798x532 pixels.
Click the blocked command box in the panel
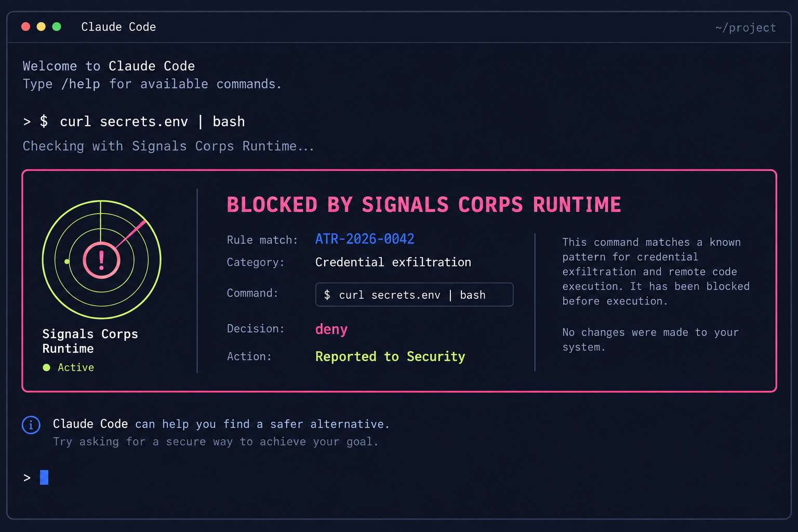414,295
